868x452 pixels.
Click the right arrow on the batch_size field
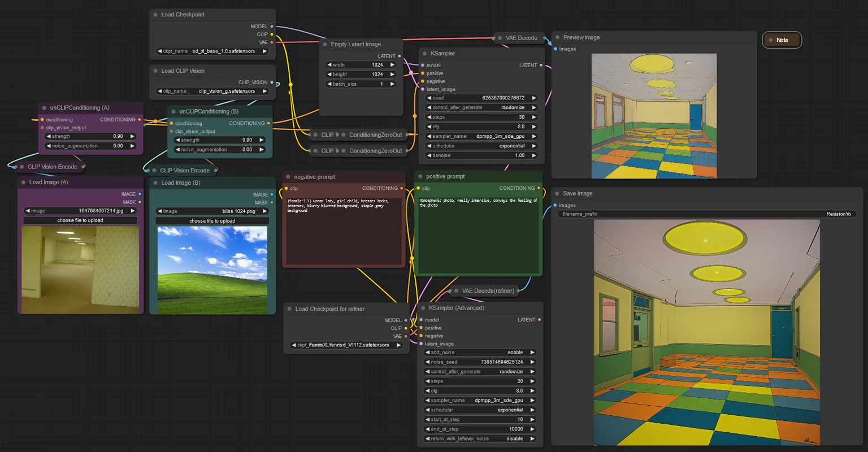392,84
